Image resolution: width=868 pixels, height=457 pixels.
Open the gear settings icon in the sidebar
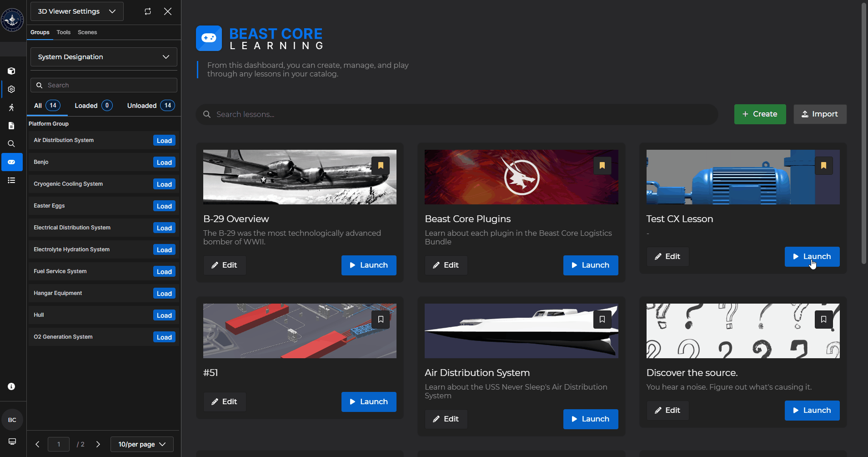[11, 89]
